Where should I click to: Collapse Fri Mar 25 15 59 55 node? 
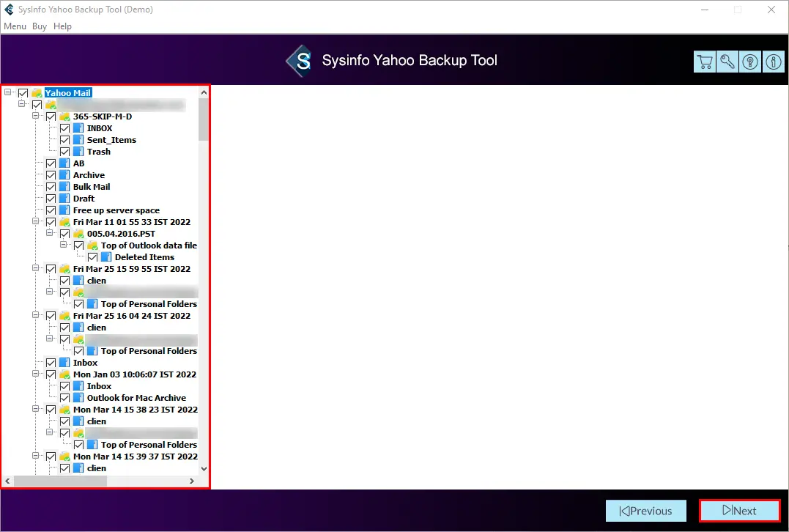tap(36, 267)
